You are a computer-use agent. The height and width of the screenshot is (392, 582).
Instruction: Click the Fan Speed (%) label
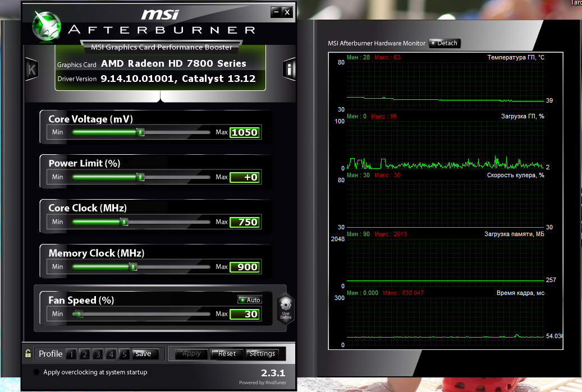point(81,300)
